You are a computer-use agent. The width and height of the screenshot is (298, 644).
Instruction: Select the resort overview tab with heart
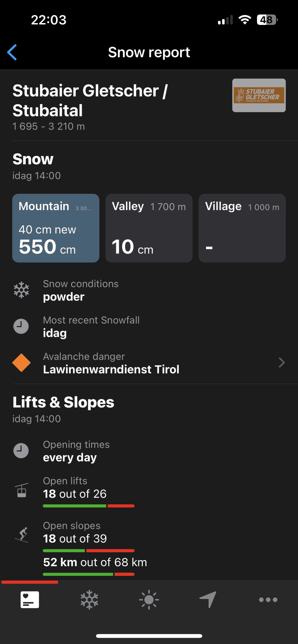point(30,600)
